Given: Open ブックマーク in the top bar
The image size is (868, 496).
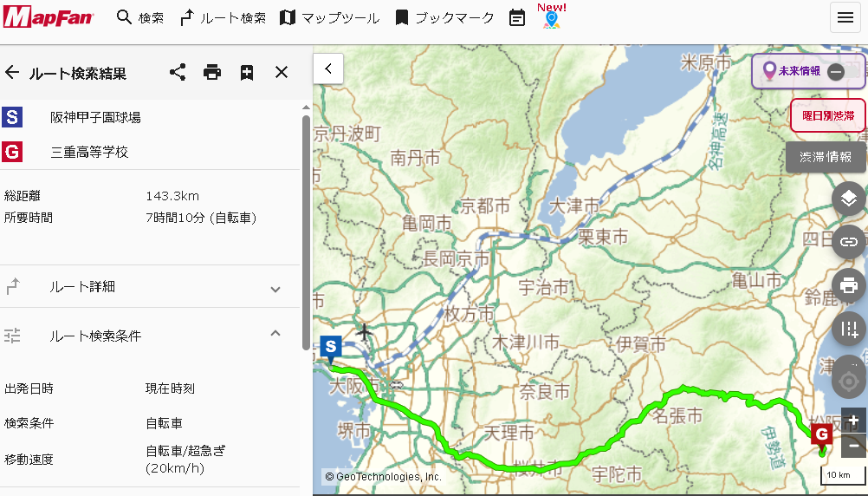Looking at the screenshot, I should pos(444,18).
